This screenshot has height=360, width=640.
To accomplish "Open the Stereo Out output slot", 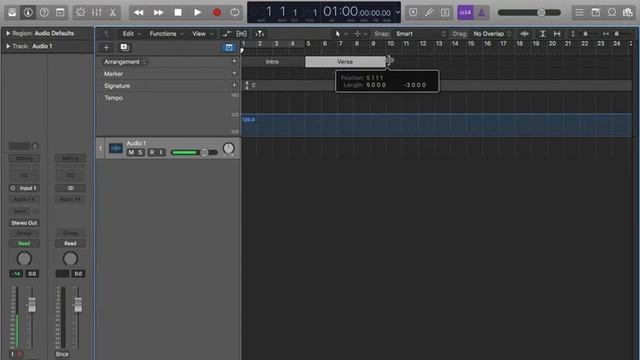I will [24, 223].
